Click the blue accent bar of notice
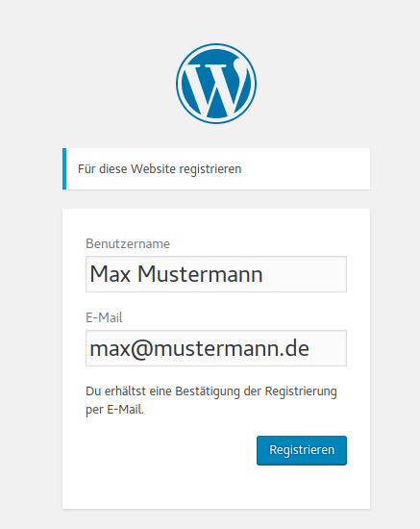Image resolution: width=420 pixels, height=529 pixels. (x=64, y=168)
